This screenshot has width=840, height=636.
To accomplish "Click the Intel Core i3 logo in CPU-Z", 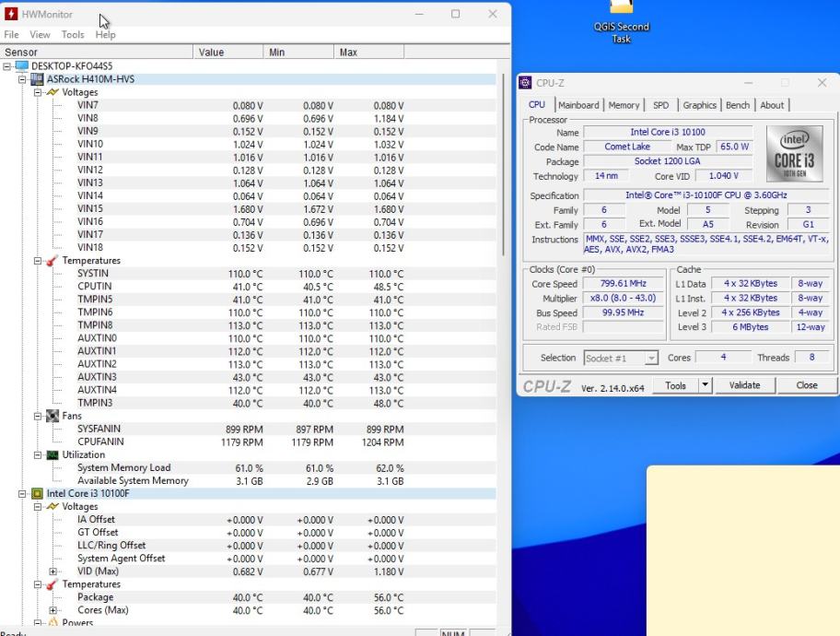I will [x=793, y=153].
